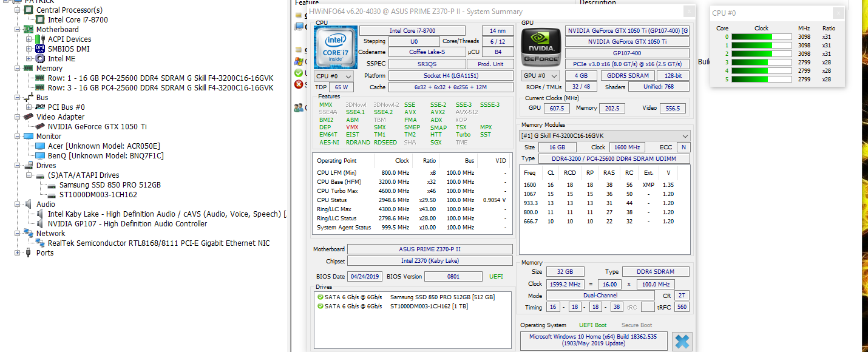Expand the Ports tree node
868x352 pixels.
tap(18, 252)
